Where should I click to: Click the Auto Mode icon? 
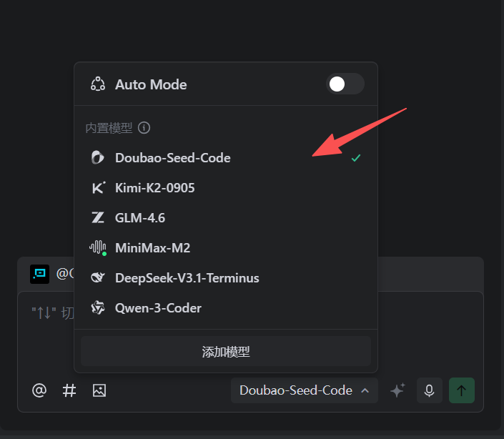[98, 84]
